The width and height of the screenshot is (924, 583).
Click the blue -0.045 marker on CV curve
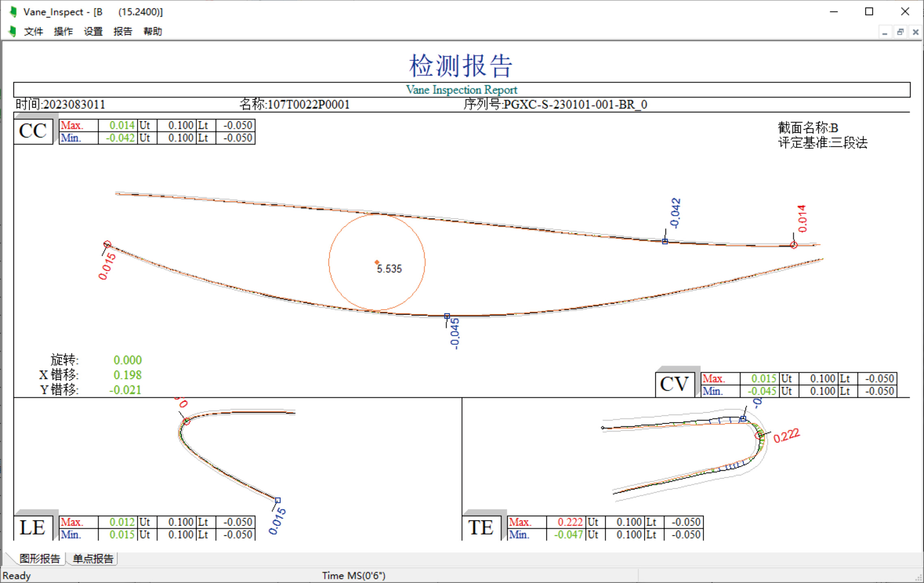point(447,316)
